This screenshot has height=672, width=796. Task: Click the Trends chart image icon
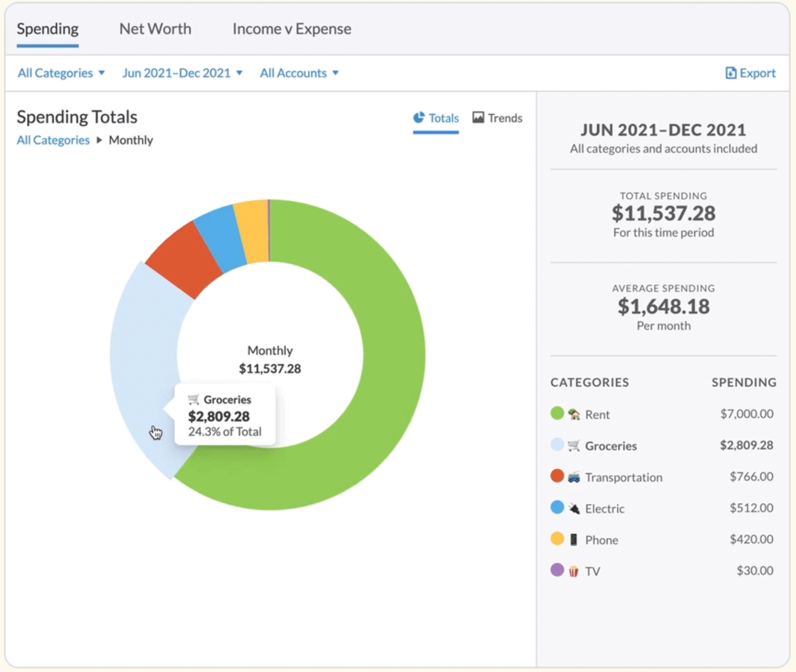[478, 117]
